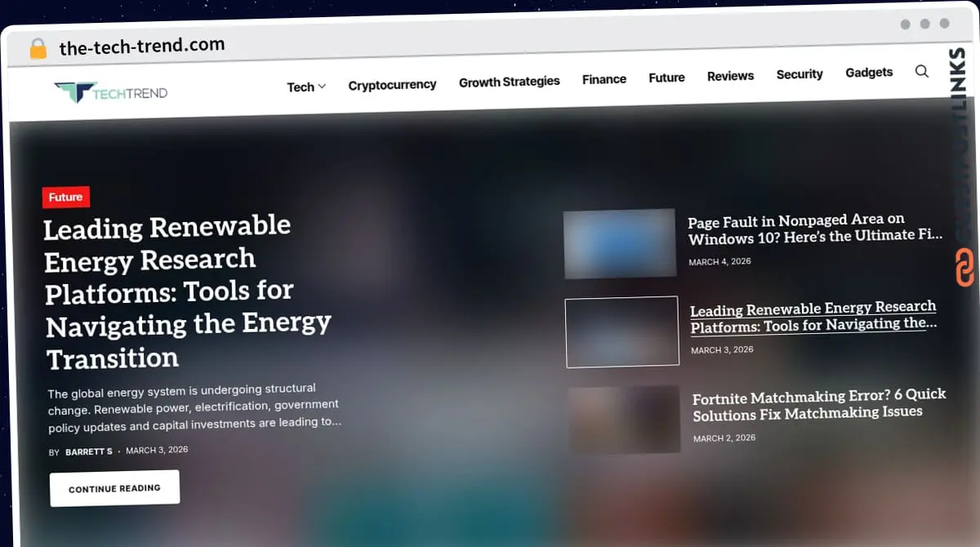Open the Fortnite Matchmaking Error article
The image size is (980, 547).
click(818, 405)
